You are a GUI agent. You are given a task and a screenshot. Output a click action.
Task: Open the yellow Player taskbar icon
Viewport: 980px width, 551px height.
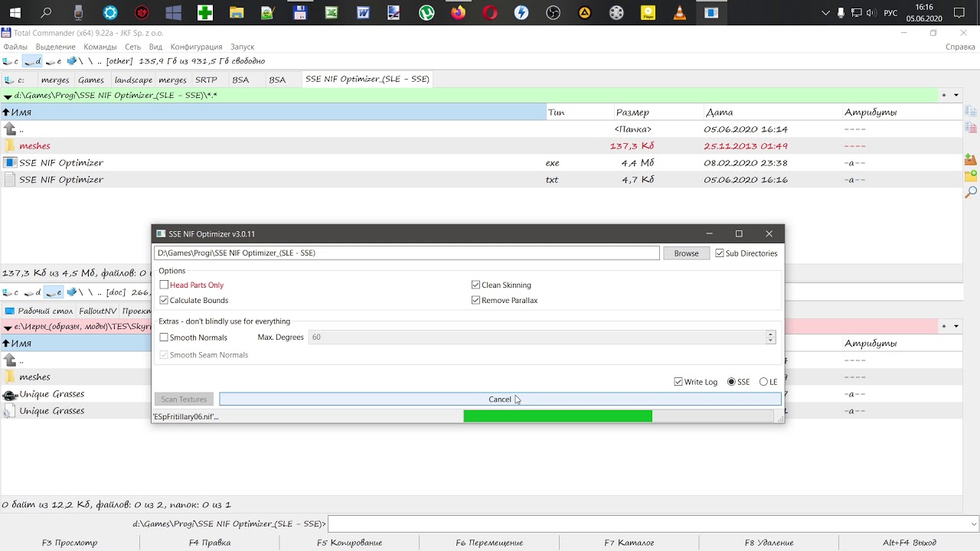(x=648, y=13)
